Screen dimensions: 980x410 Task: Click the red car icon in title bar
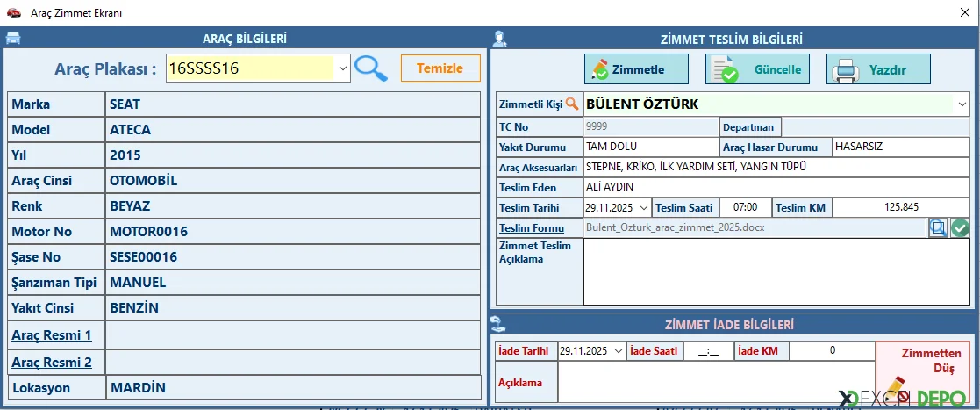(x=13, y=12)
